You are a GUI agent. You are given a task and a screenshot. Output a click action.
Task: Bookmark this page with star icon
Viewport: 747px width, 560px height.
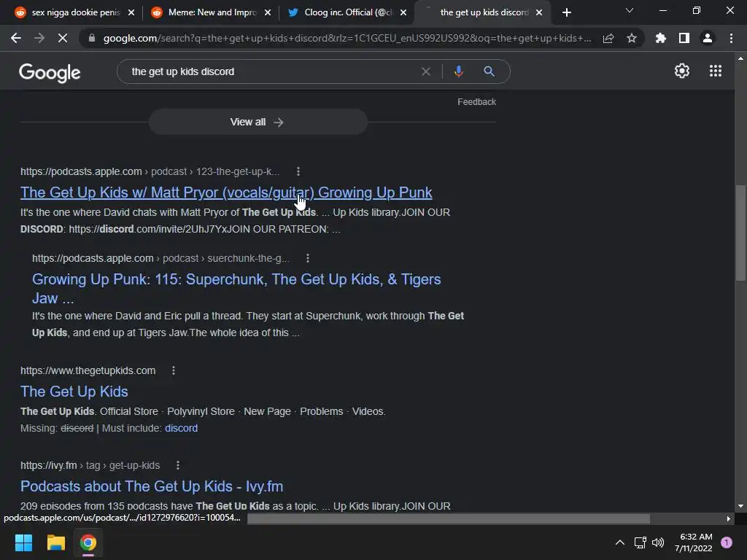point(632,38)
